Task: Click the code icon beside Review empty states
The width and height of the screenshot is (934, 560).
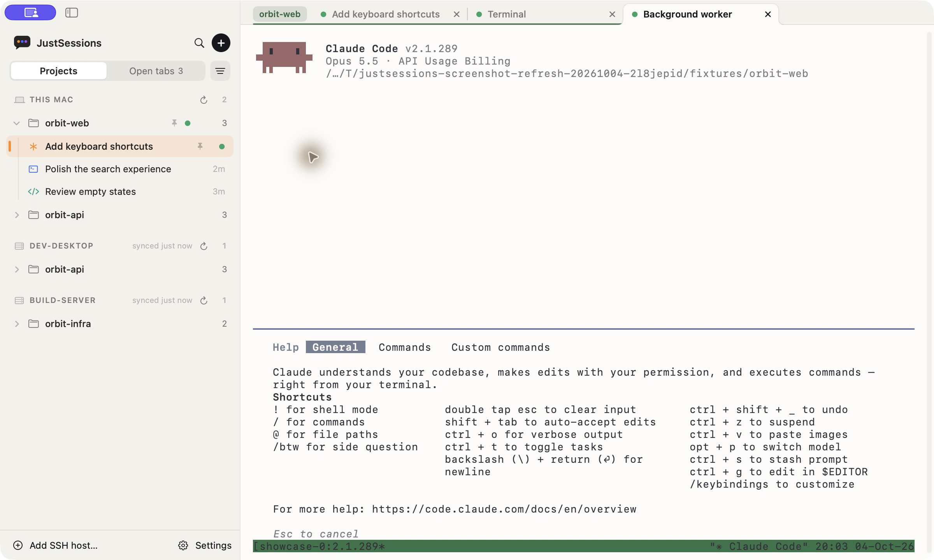Action: click(x=33, y=191)
